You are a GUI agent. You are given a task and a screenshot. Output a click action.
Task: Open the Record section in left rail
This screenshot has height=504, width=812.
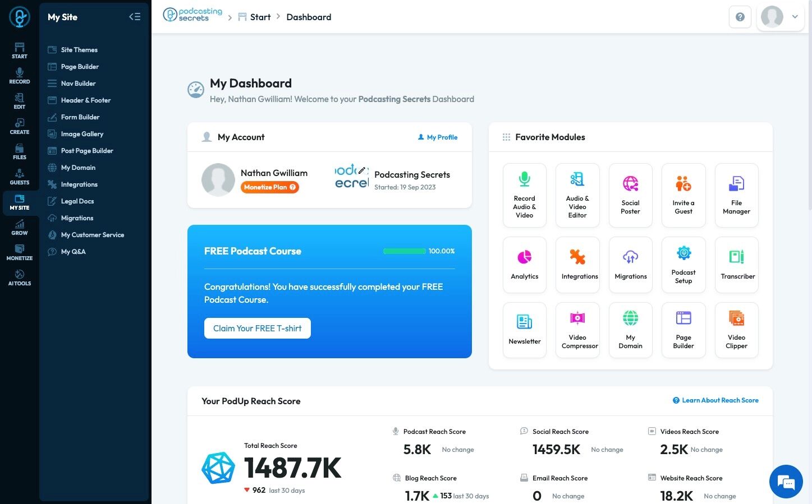[20, 76]
